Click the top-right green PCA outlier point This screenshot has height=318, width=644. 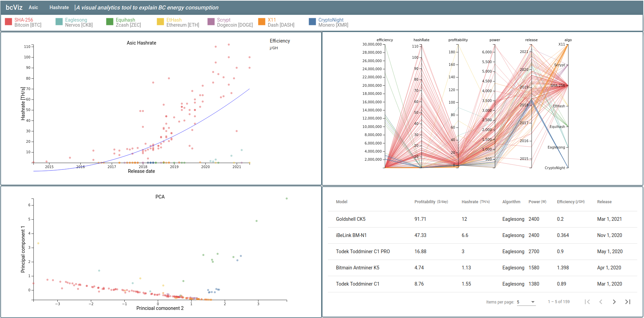pos(287,198)
